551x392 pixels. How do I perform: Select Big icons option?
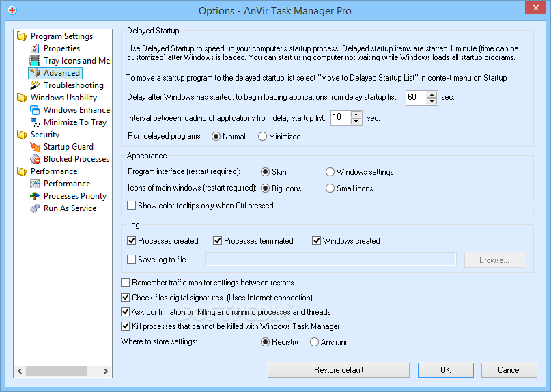point(281,188)
